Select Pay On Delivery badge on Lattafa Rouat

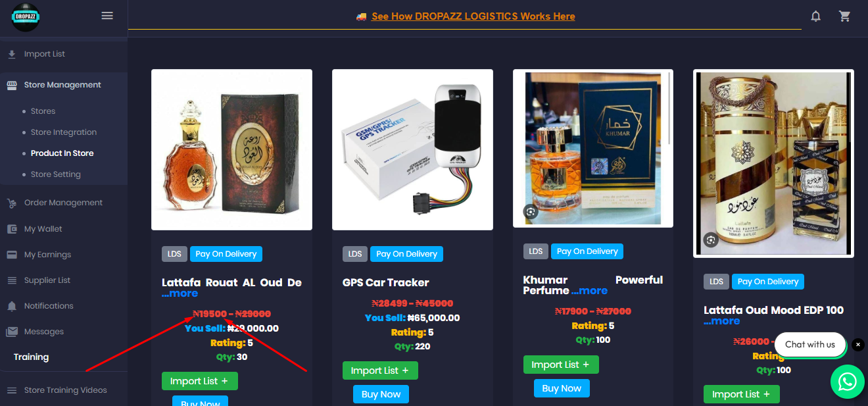(226, 254)
